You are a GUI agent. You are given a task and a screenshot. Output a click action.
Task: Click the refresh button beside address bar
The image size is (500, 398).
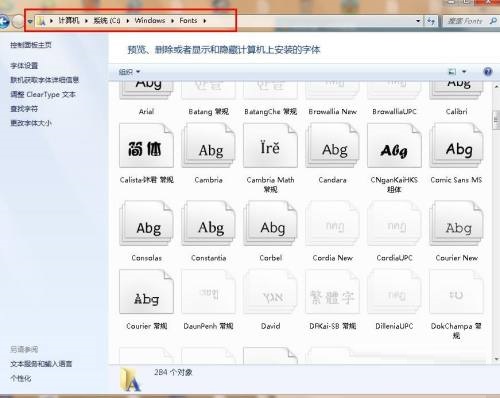(431, 21)
